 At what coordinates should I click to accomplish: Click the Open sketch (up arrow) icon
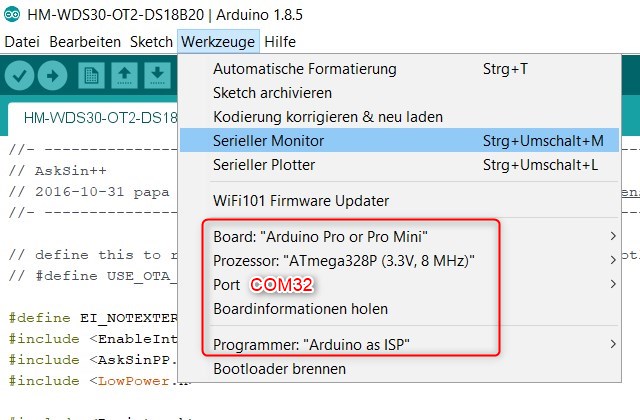(124, 75)
